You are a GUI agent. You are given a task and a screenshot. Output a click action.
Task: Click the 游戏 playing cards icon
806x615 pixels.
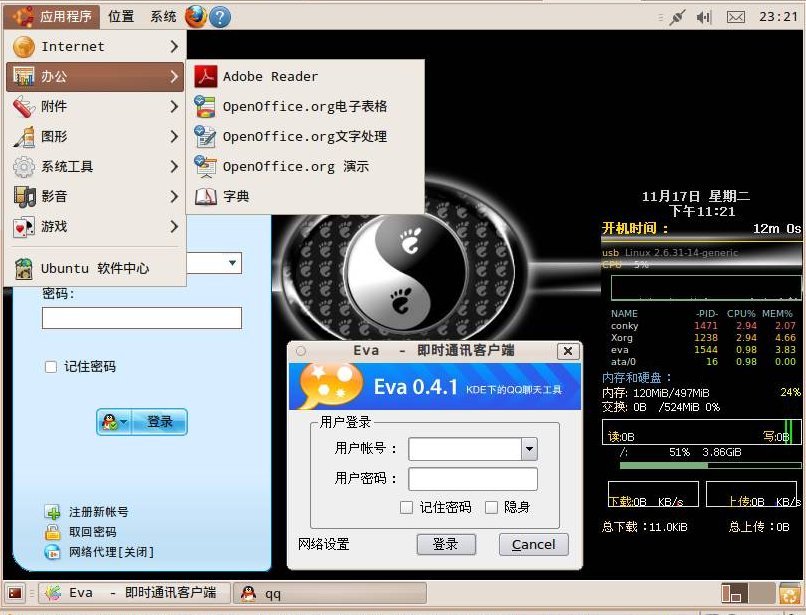point(24,226)
